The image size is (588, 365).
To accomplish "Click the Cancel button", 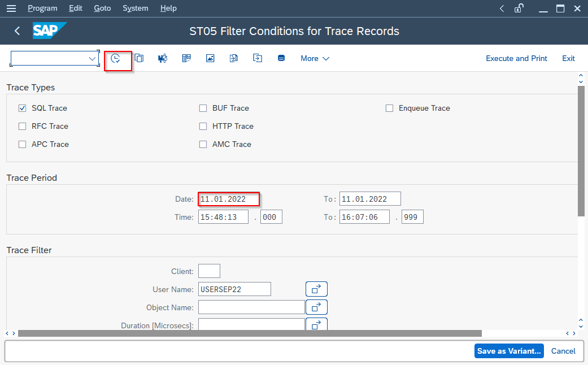I will (x=563, y=351).
